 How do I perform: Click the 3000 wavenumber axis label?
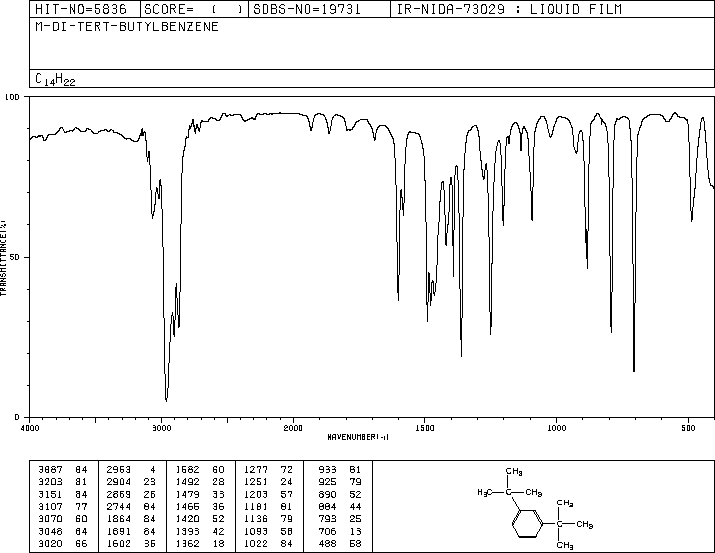(x=161, y=428)
